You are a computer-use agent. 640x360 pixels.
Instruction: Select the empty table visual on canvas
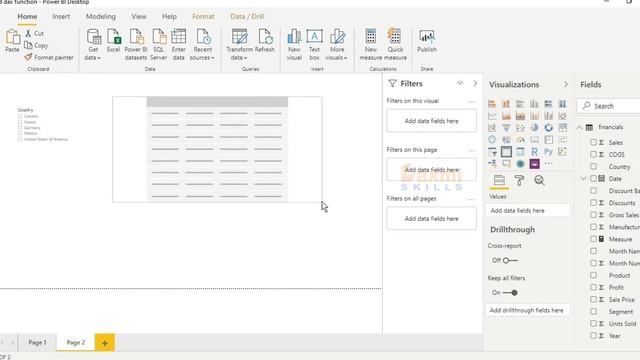coord(217,149)
